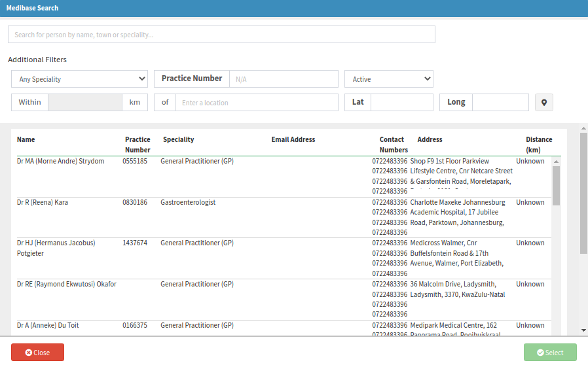Viewport: 588px width, 365px height.
Task: Expand the Active status dropdown
Action: (x=388, y=79)
